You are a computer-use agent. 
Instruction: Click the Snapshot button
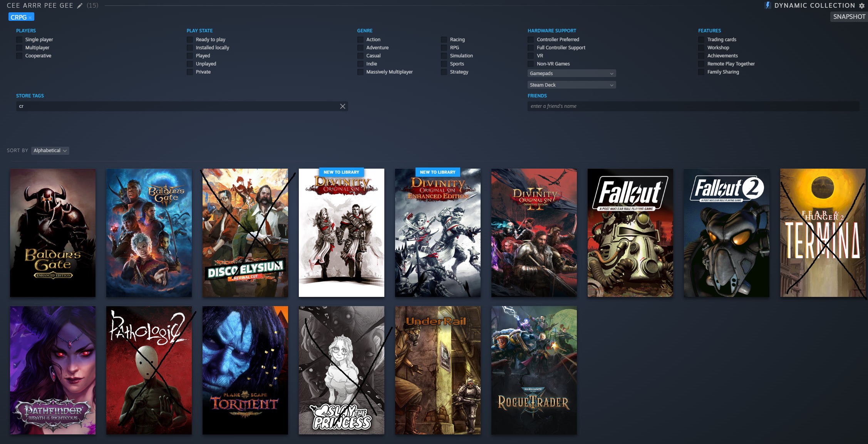tap(849, 17)
